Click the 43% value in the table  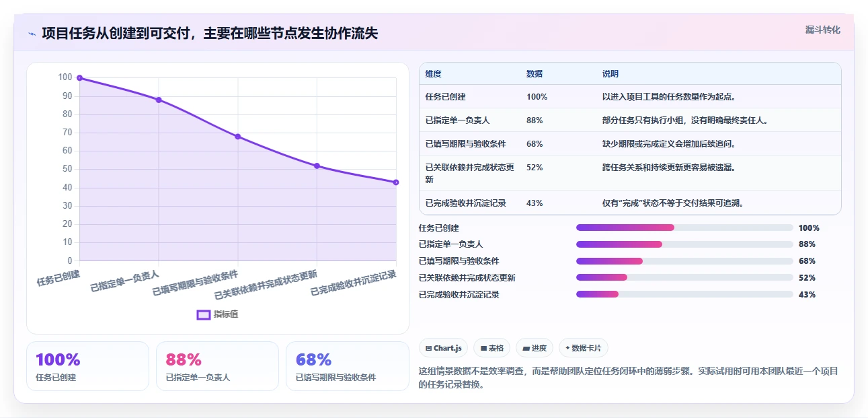pyautogui.click(x=535, y=203)
